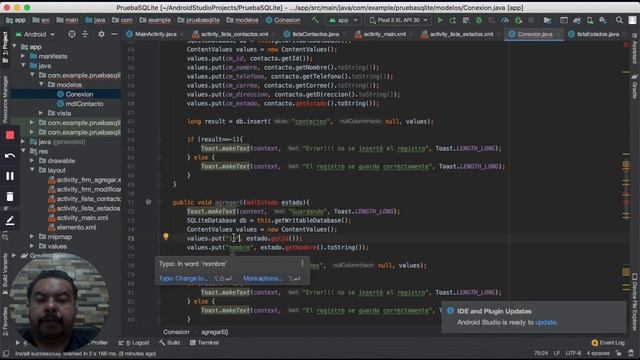Open the Build tool window
This screenshot has width=640, height=360.
[169, 342]
